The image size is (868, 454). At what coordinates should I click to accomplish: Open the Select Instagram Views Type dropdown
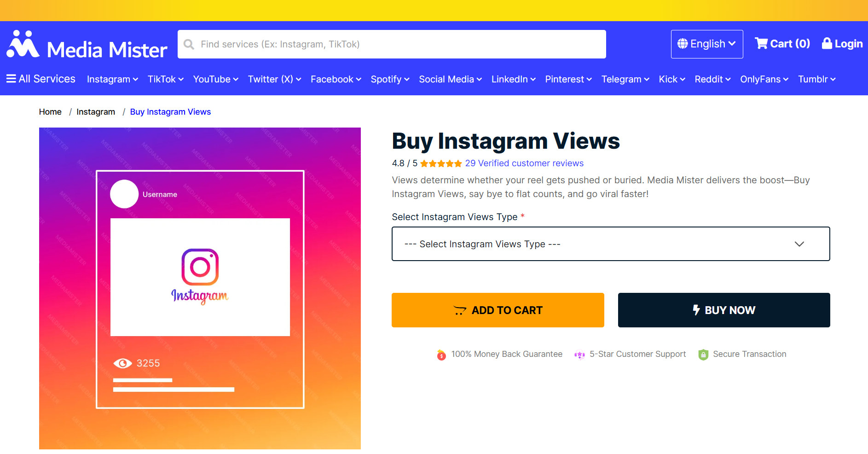[611, 244]
